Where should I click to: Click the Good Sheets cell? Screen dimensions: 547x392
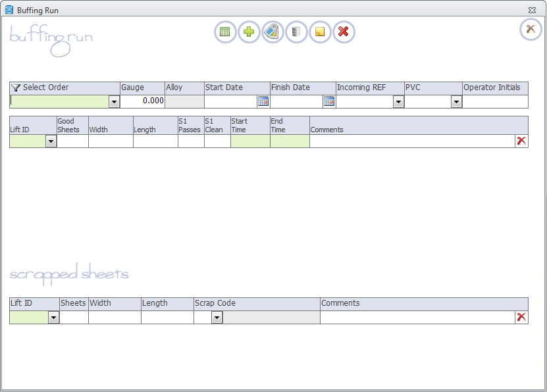pyautogui.click(x=72, y=141)
